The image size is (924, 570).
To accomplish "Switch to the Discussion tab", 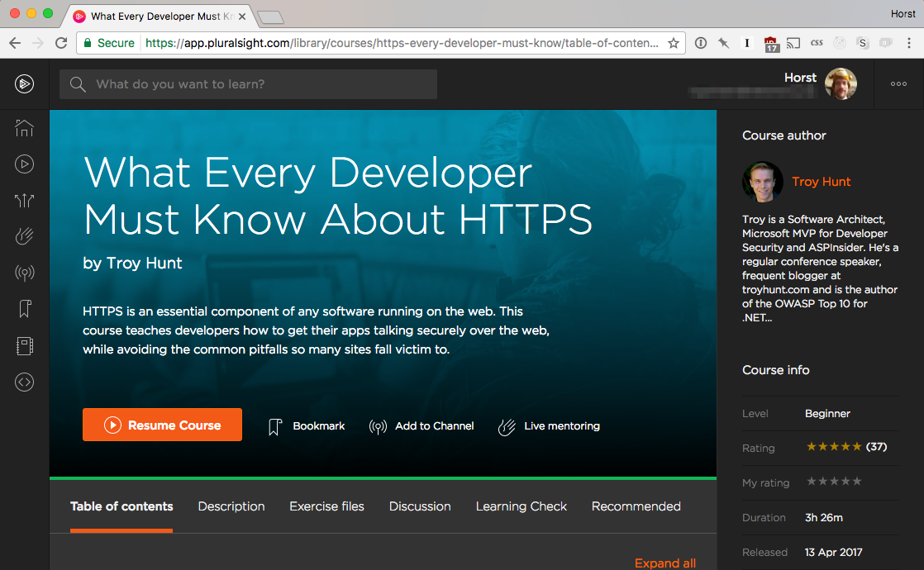I will (420, 506).
